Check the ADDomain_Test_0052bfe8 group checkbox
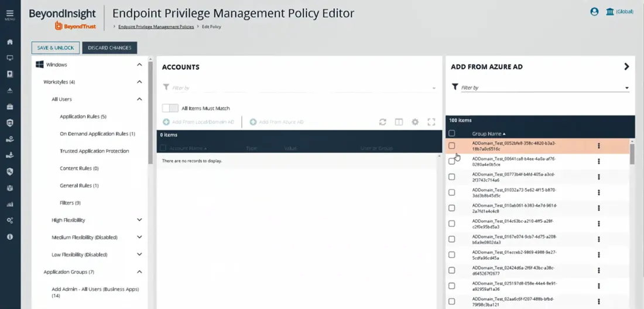 (x=452, y=145)
